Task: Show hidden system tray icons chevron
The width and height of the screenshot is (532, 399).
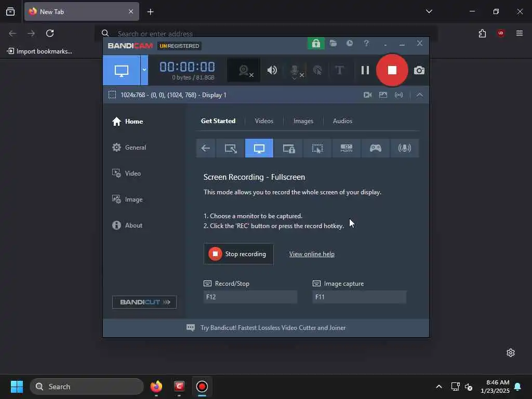Action: 438,387
